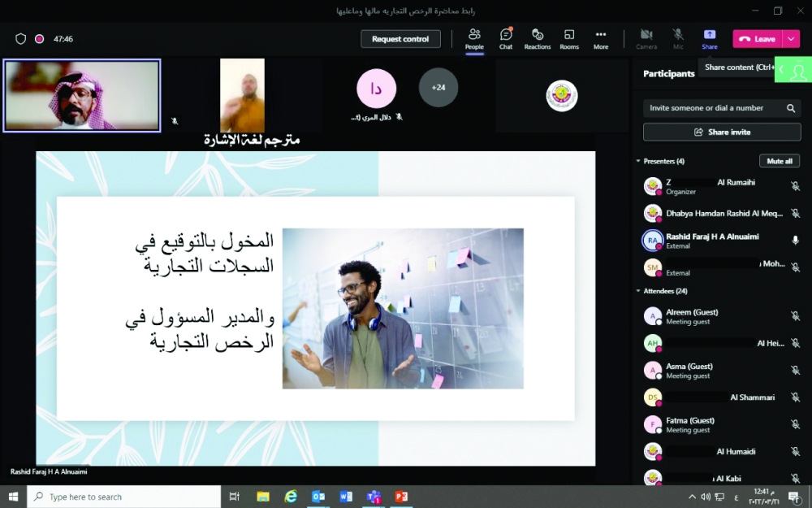Image resolution: width=812 pixels, height=508 pixels.
Task: Collapse the Presenters (4) section
Action: [x=637, y=161]
